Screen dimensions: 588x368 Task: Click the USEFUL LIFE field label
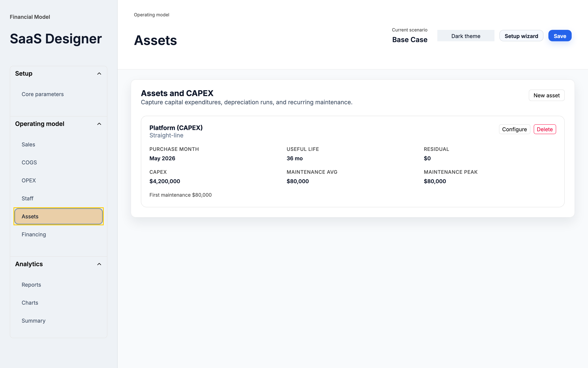[303, 149]
